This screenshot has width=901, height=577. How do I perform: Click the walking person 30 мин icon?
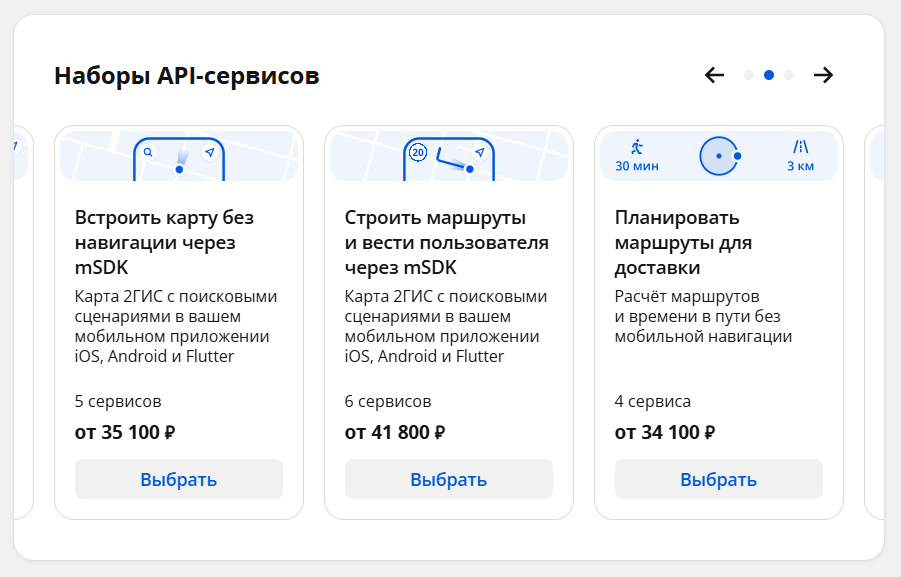[x=637, y=156]
